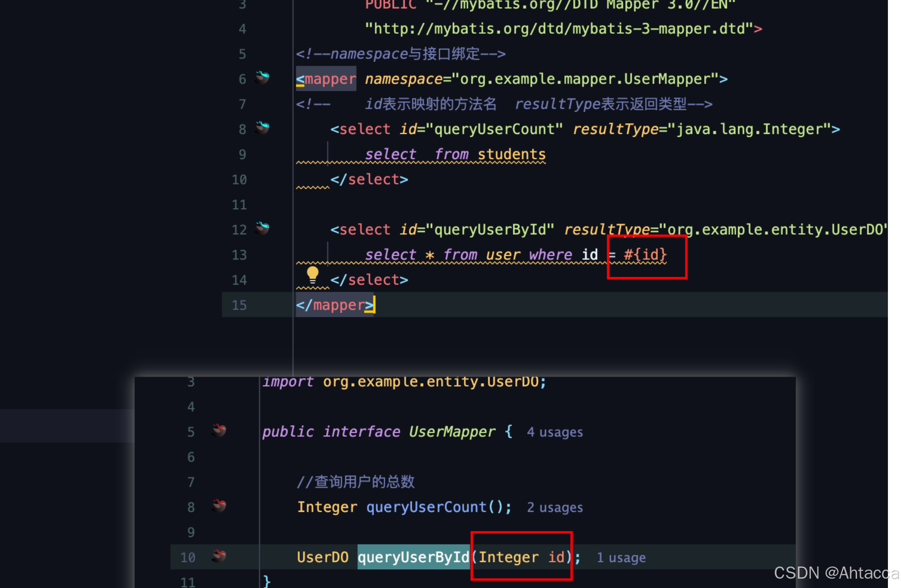The width and height of the screenshot is (901, 588).
Task: Click the closing </mapper> tag
Action: click(335, 305)
